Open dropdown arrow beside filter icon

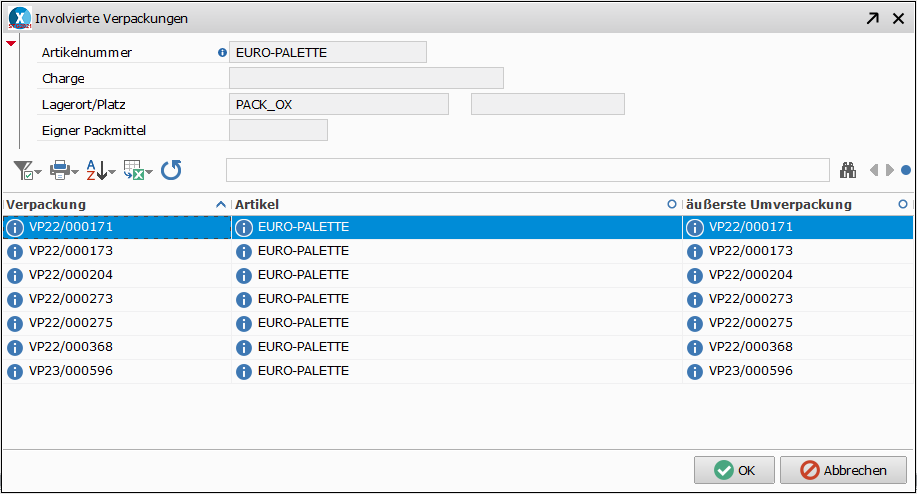coord(38,172)
